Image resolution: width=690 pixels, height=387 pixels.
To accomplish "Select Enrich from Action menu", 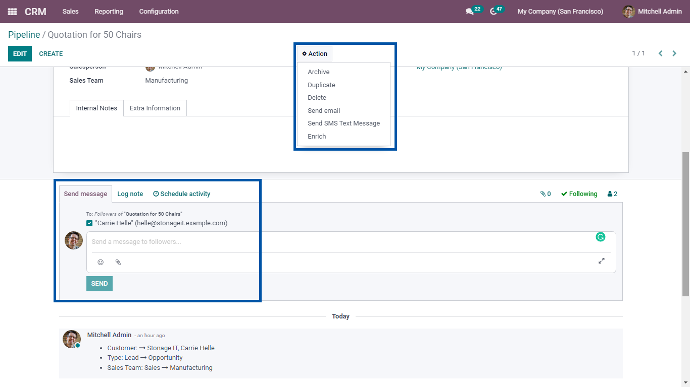I will pyautogui.click(x=317, y=136).
